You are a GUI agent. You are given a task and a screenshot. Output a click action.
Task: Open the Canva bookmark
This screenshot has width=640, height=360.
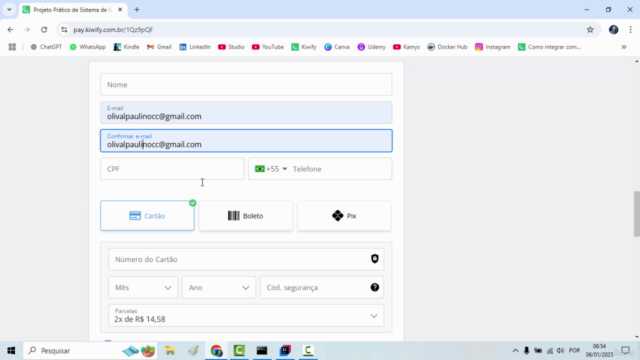[x=337, y=47]
